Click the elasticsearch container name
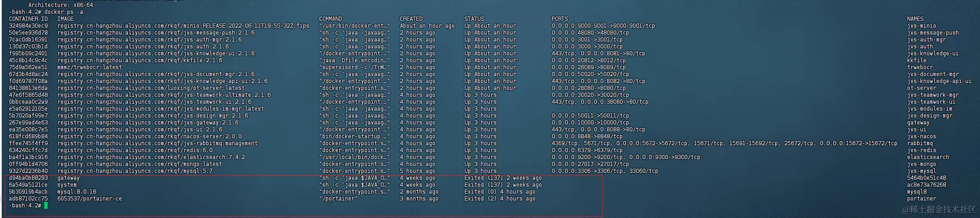 coord(928,157)
